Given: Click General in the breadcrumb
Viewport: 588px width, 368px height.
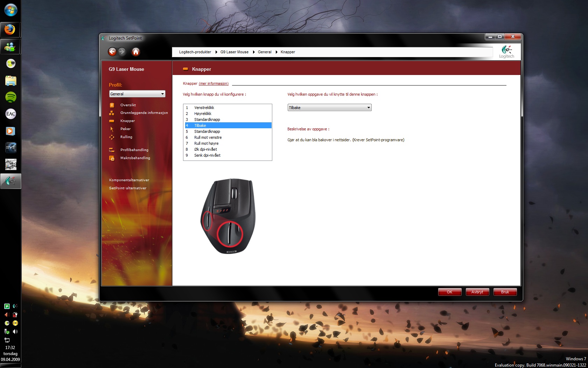Looking at the screenshot, I should [265, 52].
